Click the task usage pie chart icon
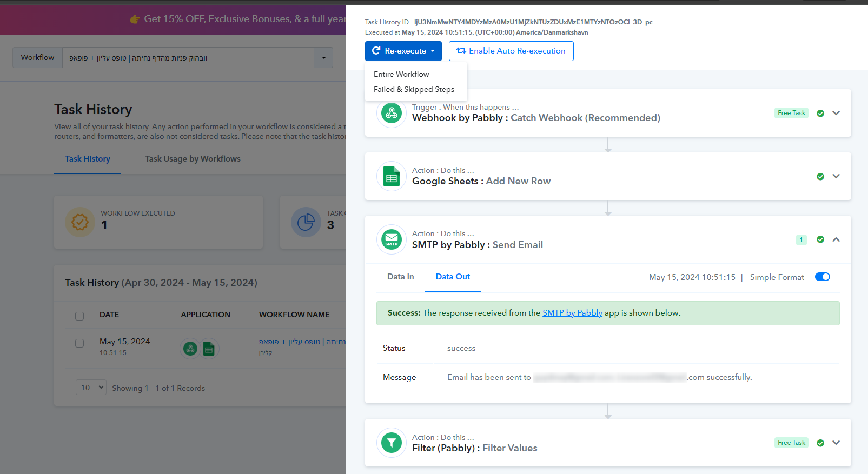Viewport: 868px width, 474px height. (x=306, y=222)
